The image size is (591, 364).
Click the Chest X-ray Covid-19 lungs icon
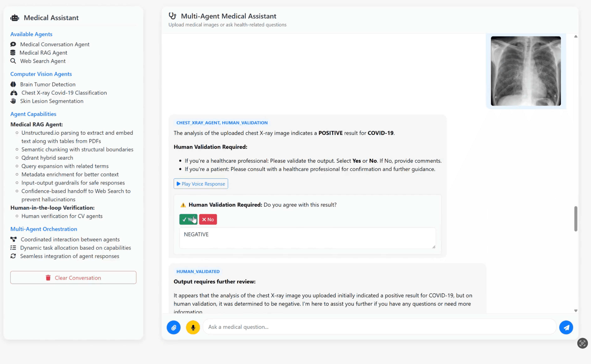coord(14,93)
